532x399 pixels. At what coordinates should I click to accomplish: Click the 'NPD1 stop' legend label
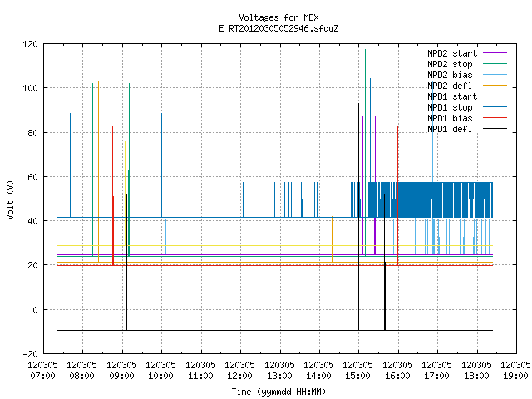pos(450,107)
